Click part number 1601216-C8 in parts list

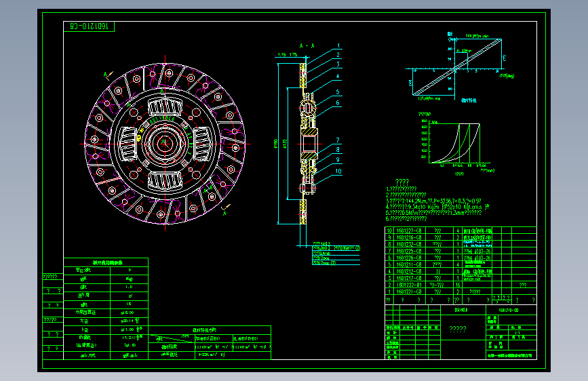click(409, 238)
